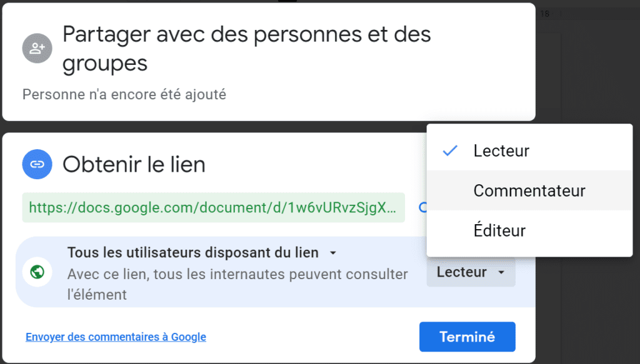
Task: Click the docs.google.com link field
Action: point(214,207)
